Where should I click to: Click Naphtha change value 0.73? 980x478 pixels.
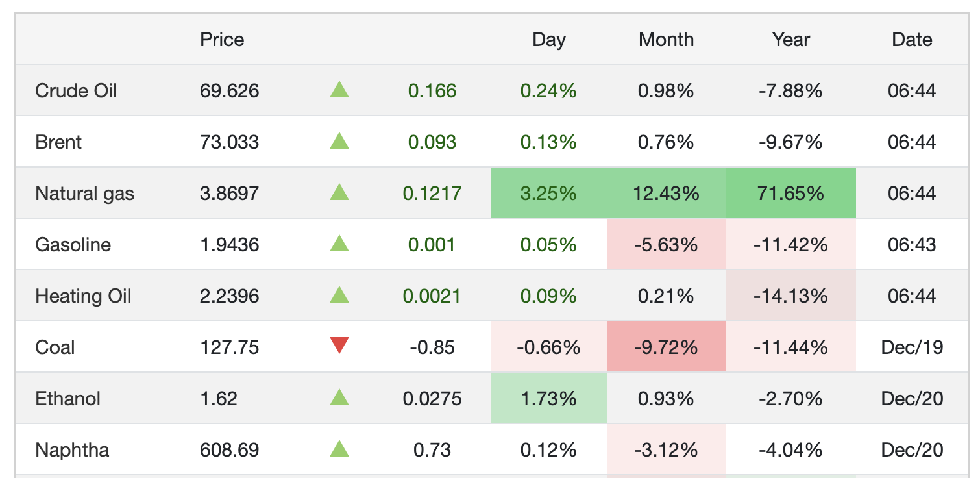(x=432, y=449)
